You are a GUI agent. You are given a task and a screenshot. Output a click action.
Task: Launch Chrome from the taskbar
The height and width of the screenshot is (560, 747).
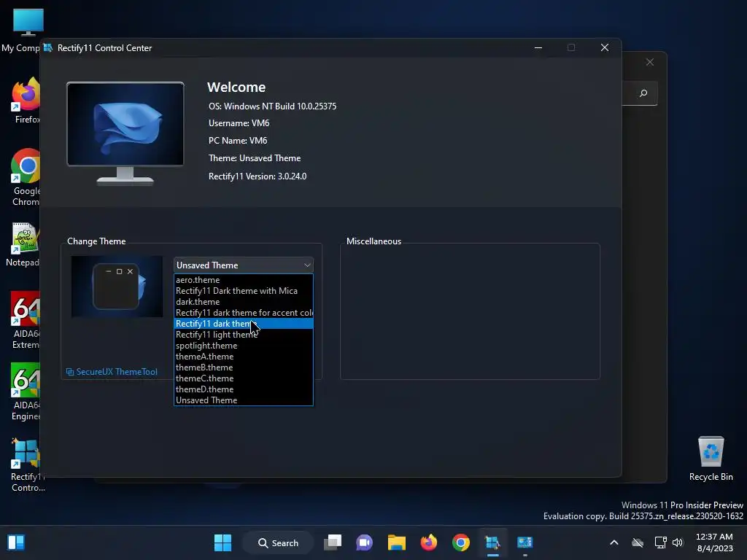(x=461, y=542)
